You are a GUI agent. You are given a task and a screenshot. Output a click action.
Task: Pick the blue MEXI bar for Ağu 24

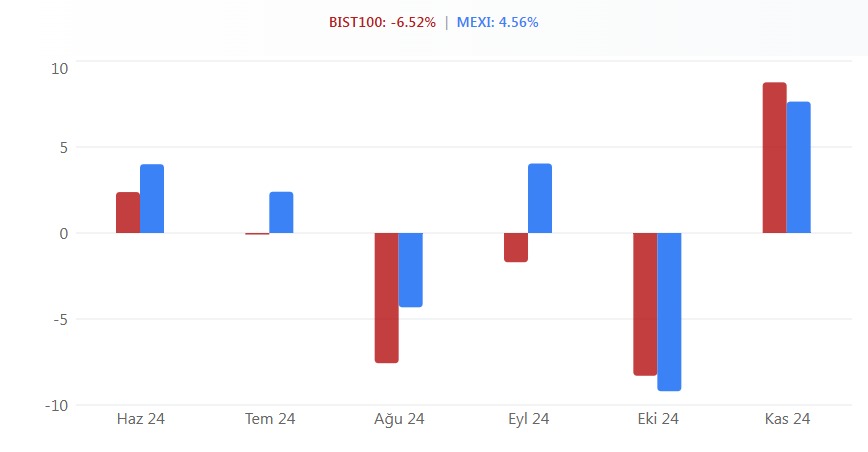click(411, 269)
